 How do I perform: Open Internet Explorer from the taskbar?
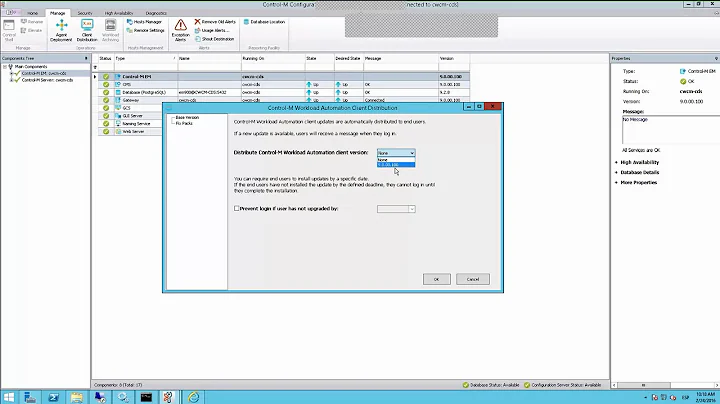point(193,397)
